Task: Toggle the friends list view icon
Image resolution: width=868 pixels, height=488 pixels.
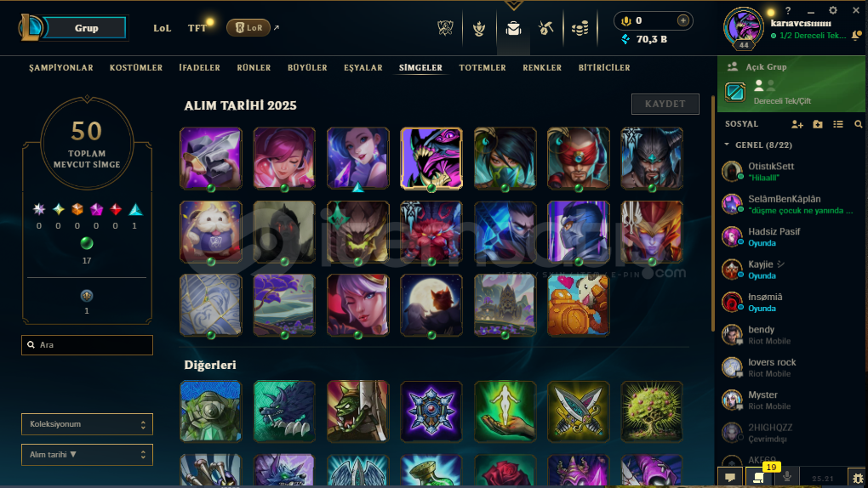Action: [838, 124]
